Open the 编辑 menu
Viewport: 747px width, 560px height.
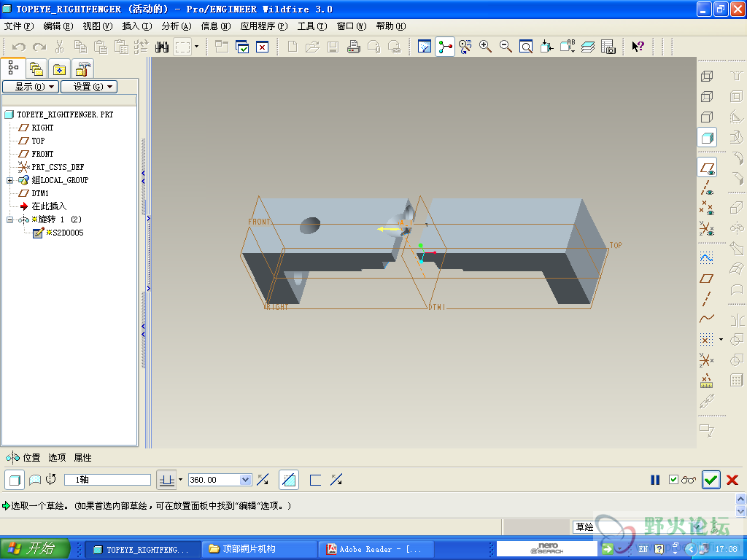click(58, 26)
